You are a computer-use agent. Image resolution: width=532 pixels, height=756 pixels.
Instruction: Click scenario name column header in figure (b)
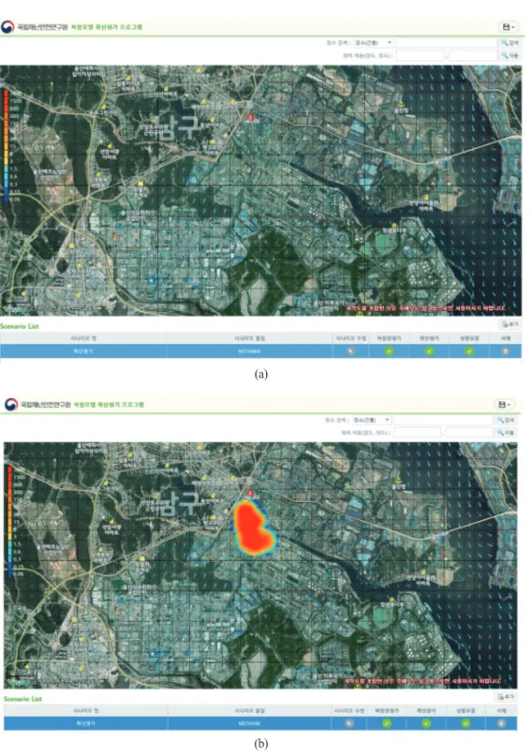pyautogui.click(x=86, y=711)
